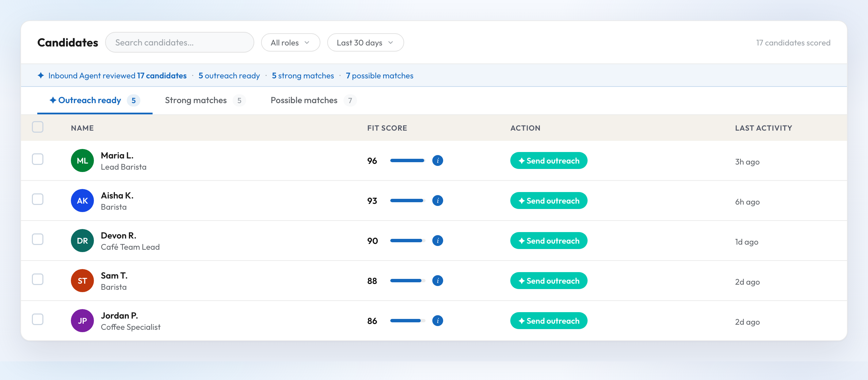868x380 pixels.
Task: Focus the Search candidates field
Action: [180, 42]
